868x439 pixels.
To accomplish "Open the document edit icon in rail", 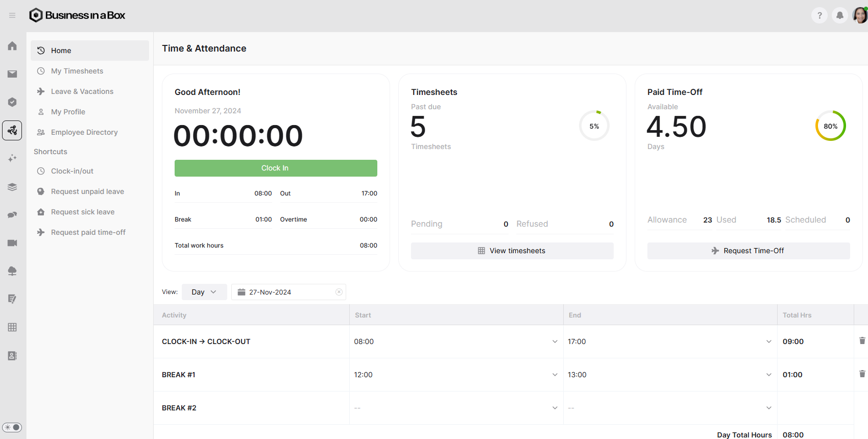I will tap(12, 299).
